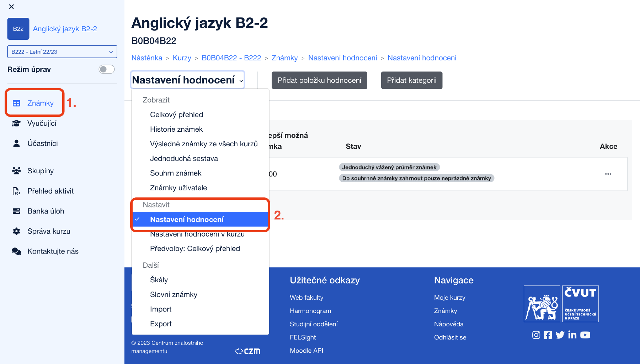Open the YouTube icon in footer
640x364 pixels.
(x=585, y=335)
